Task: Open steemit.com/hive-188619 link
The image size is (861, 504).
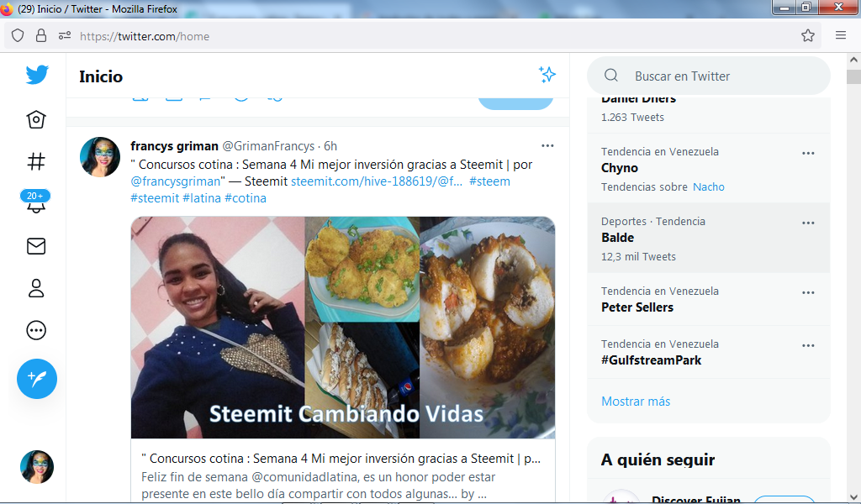Action: pyautogui.click(x=377, y=181)
